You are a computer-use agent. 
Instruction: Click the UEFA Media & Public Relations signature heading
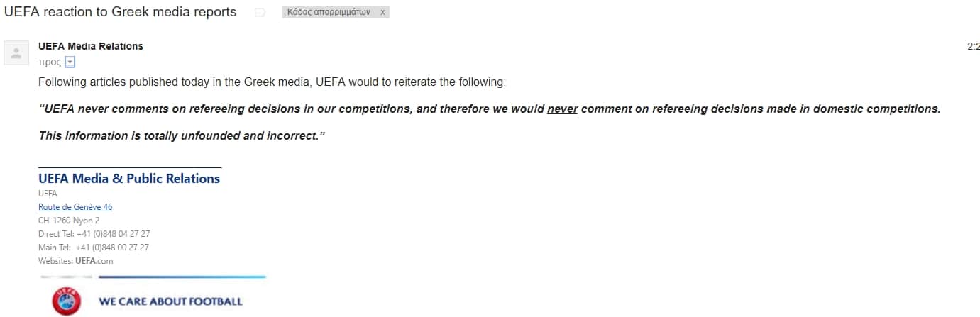pos(129,179)
